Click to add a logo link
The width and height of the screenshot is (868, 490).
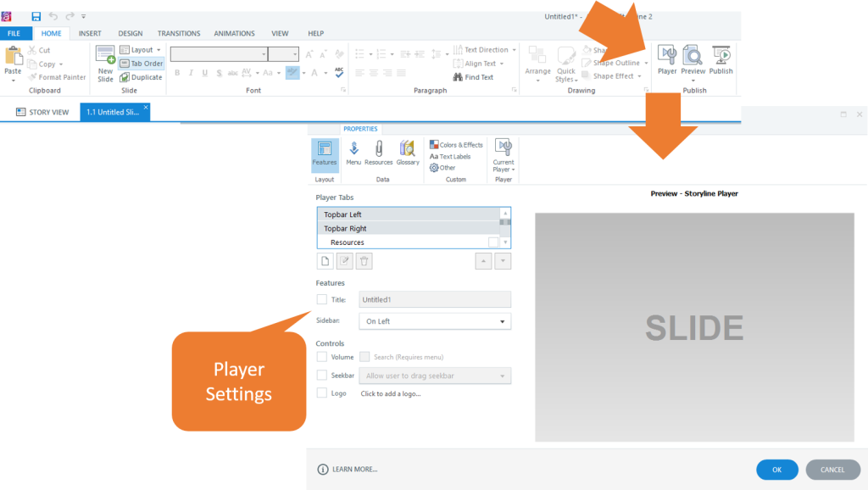[391, 393]
